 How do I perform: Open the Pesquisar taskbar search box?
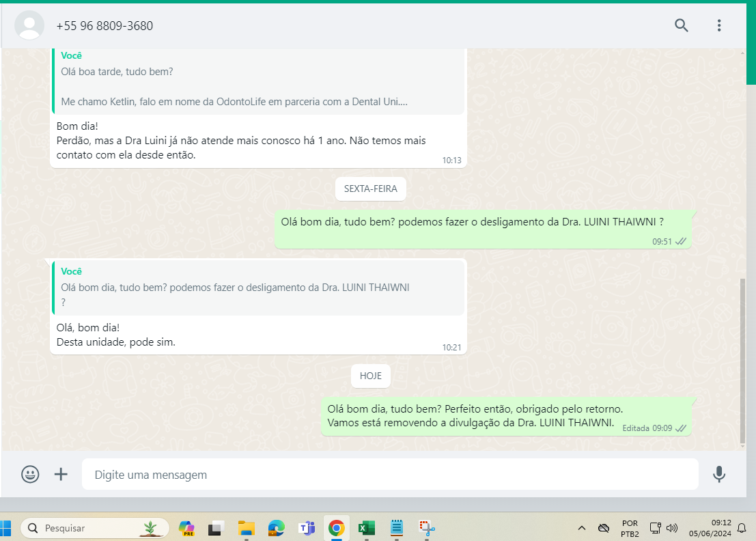point(94,528)
